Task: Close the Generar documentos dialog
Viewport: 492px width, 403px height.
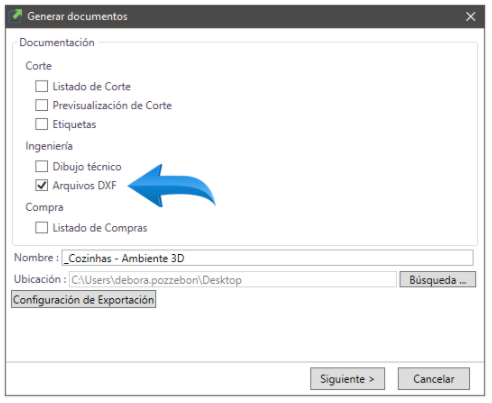Action: 470,16
